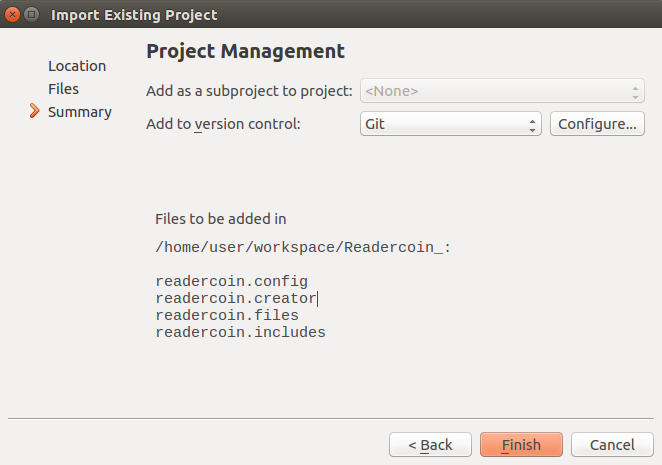
Task: Click the 'Add as a subproject' label
Action: click(x=249, y=92)
